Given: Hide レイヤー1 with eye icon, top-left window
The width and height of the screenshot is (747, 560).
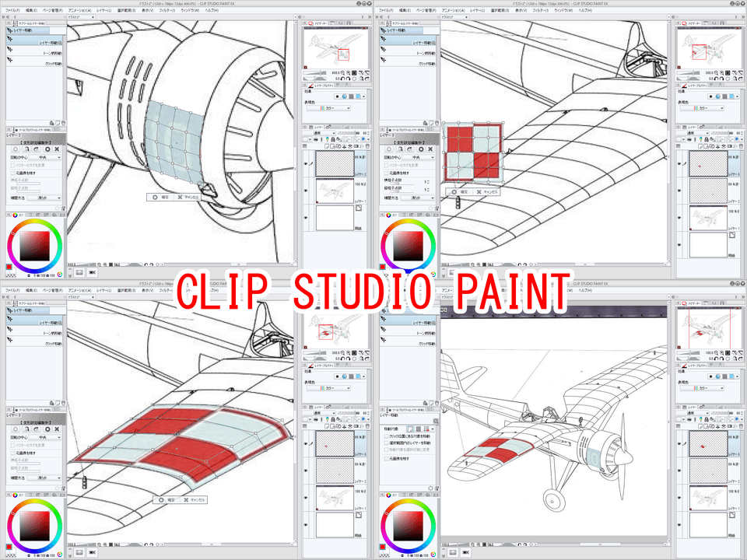Looking at the screenshot, I should [305, 191].
